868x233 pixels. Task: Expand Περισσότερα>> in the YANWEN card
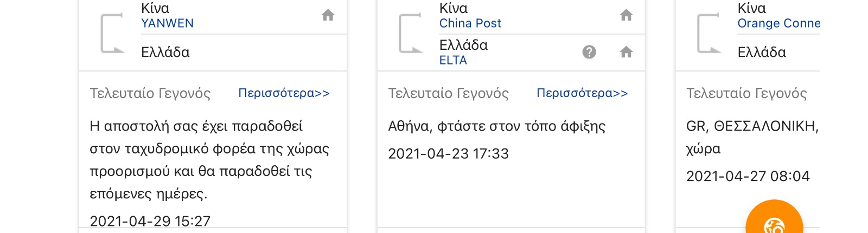pos(284,93)
